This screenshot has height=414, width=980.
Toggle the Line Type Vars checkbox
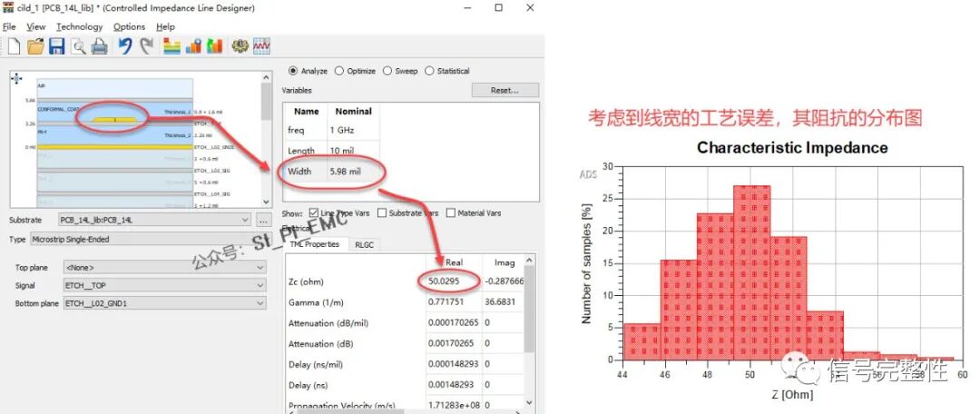[314, 212]
